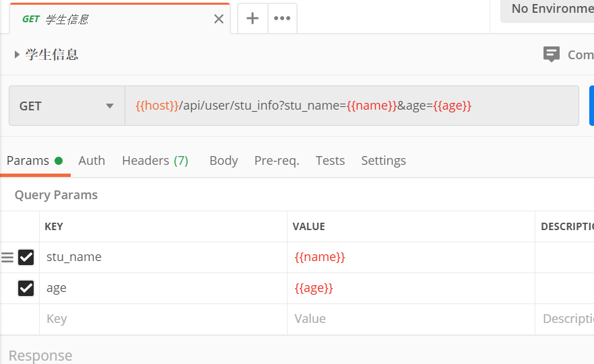Click the Comments speech bubble icon
This screenshot has width=594, height=364.
pos(552,54)
